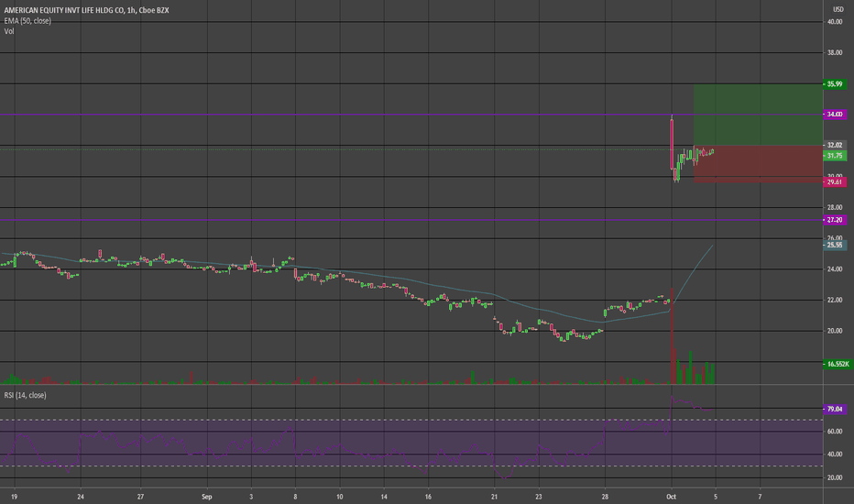Click the 28 date label on time axis

(x=605, y=497)
